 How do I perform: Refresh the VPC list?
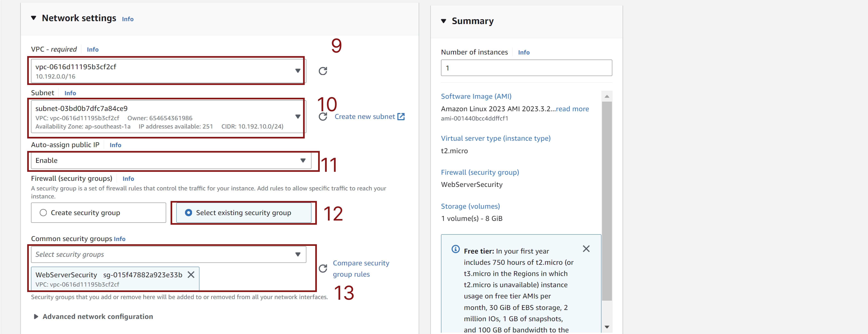click(323, 71)
